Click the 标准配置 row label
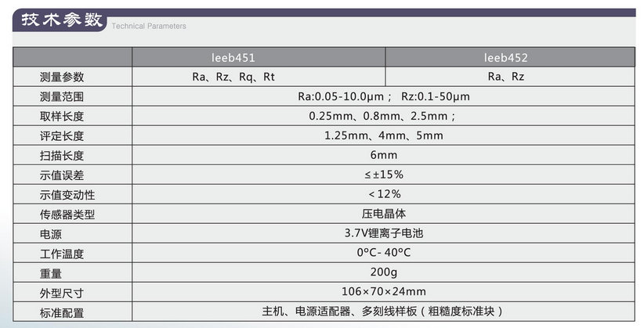The image size is (644, 328). pyautogui.click(x=62, y=313)
